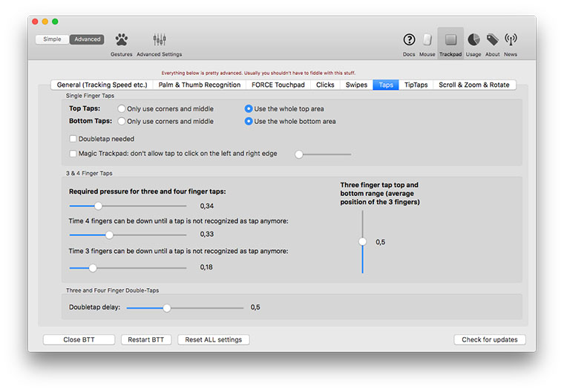The width and height of the screenshot is (564, 392).
Task: Open the Swipes tab
Action: tap(356, 85)
